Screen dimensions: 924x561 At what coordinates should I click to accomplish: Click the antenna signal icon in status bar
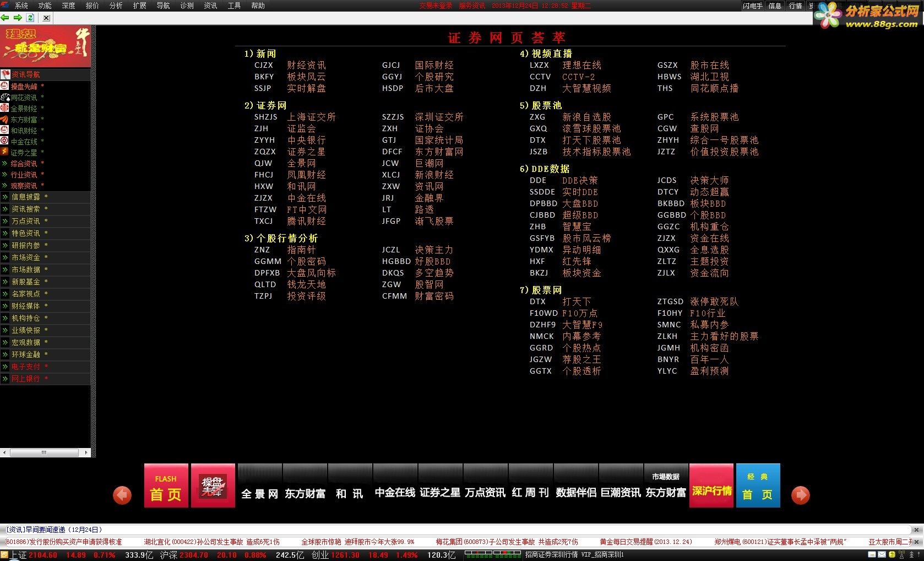point(901,555)
